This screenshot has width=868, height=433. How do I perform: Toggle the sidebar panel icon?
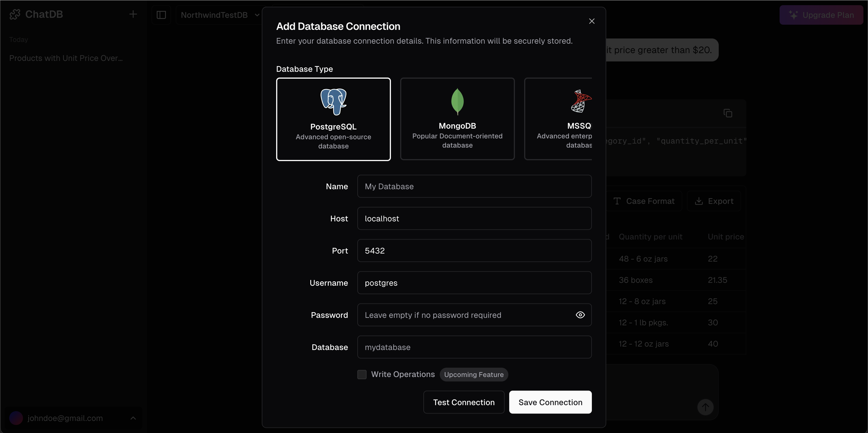161,15
